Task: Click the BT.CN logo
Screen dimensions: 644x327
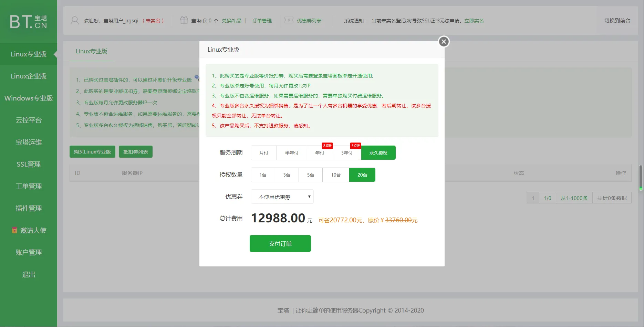Action: [28, 21]
